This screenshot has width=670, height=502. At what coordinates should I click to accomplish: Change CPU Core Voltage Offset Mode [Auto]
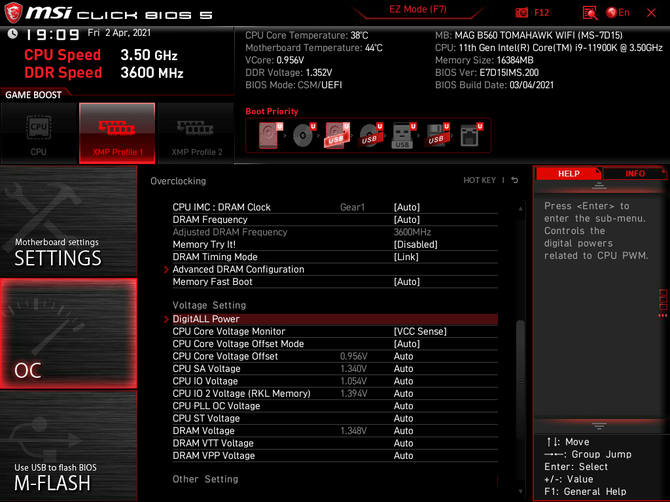[407, 344]
